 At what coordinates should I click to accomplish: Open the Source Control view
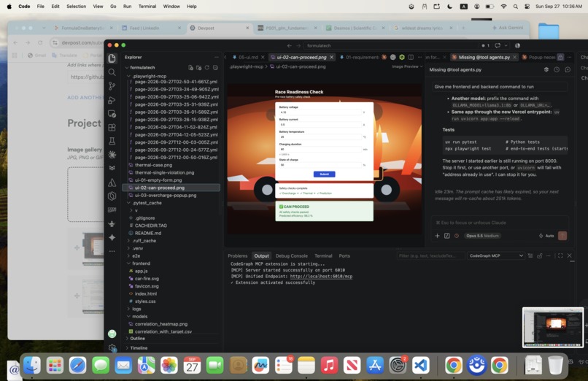pos(112,86)
